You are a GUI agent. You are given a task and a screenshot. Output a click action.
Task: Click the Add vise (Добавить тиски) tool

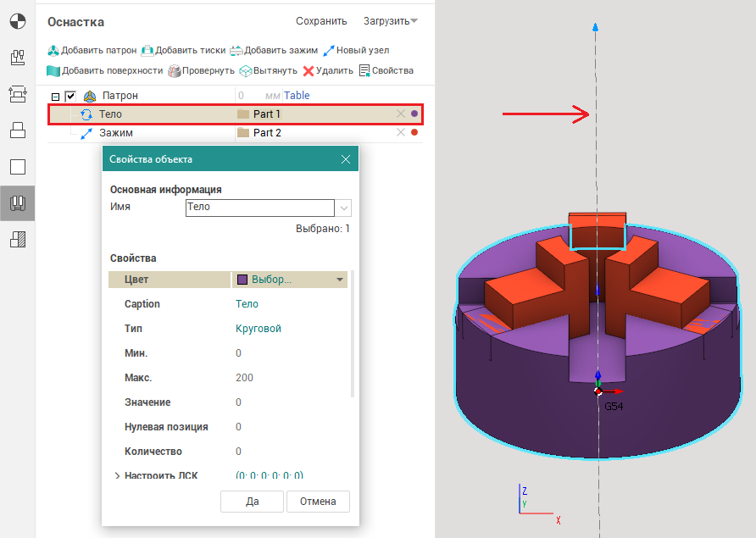[147, 50]
